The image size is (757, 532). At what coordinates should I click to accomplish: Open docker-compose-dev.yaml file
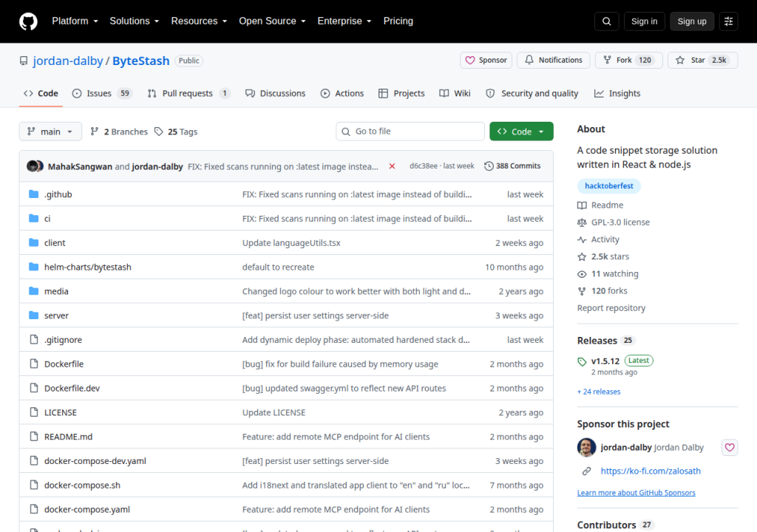[95, 461]
